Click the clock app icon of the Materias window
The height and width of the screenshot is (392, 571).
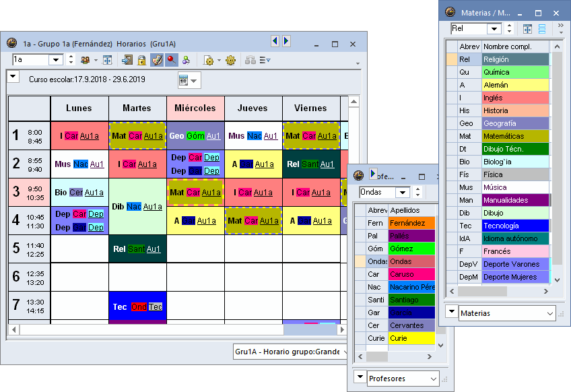click(x=450, y=12)
